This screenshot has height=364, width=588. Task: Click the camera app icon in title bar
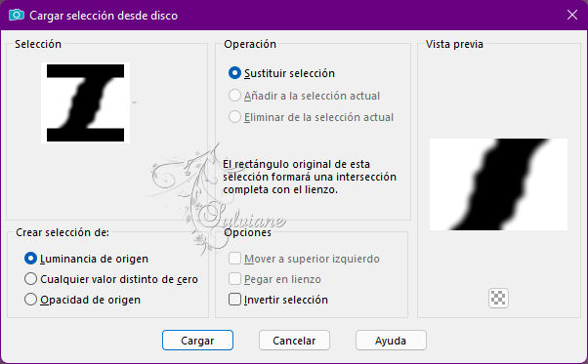click(17, 15)
